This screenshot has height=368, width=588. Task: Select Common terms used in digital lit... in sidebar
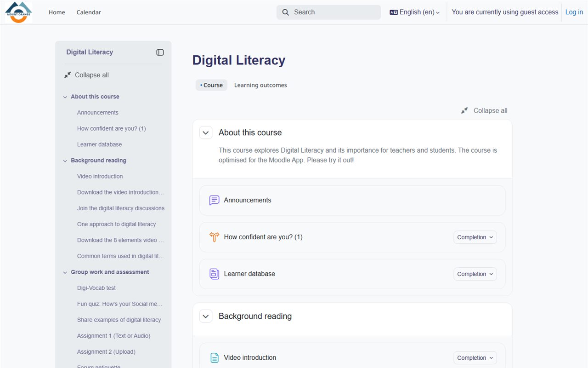pyautogui.click(x=120, y=256)
